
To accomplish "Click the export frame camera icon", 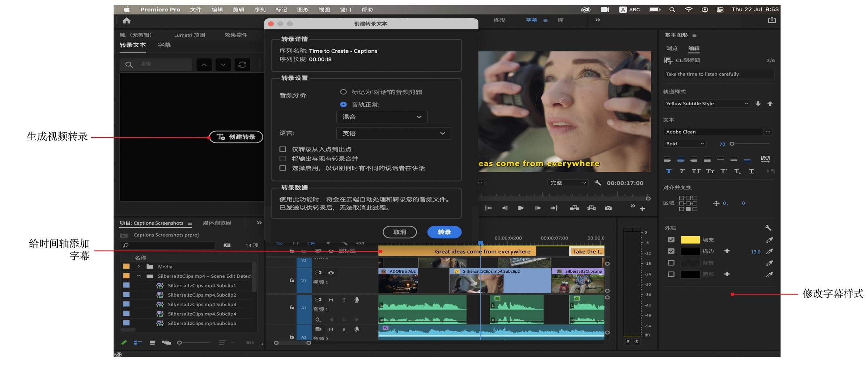I will [x=608, y=208].
